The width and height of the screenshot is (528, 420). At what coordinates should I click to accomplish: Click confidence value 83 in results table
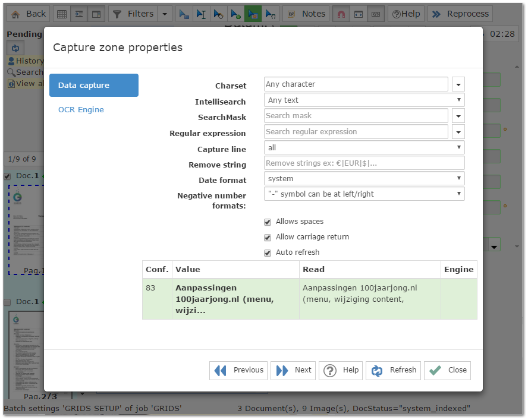pyautogui.click(x=150, y=288)
